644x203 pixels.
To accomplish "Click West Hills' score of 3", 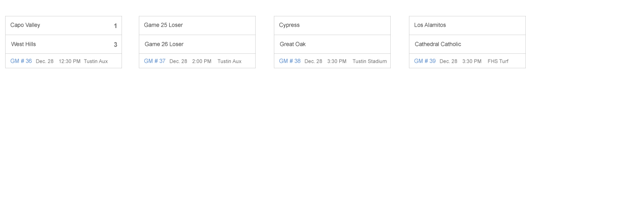I will pos(115,45).
